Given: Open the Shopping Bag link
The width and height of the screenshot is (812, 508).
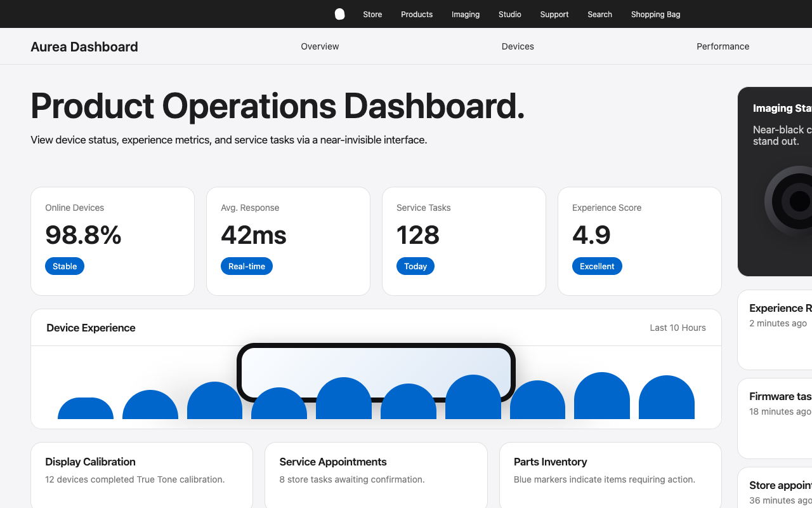Looking at the screenshot, I should coord(655,15).
